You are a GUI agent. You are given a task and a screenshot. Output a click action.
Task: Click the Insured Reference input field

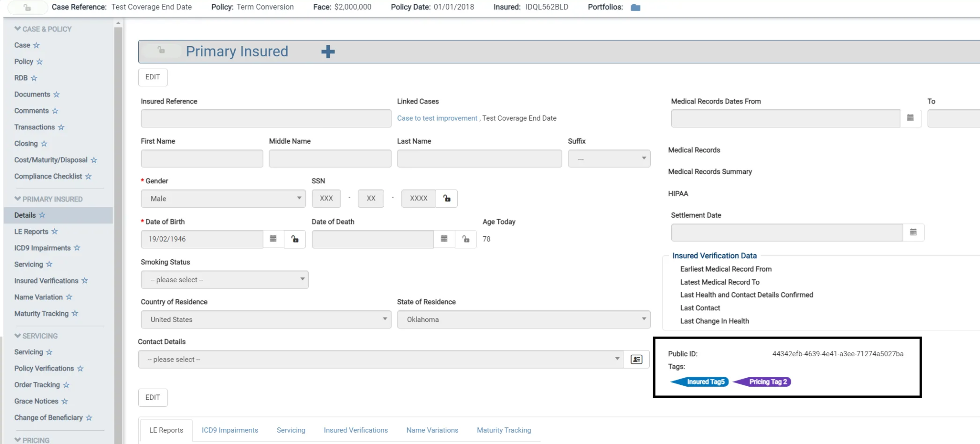pyautogui.click(x=266, y=119)
